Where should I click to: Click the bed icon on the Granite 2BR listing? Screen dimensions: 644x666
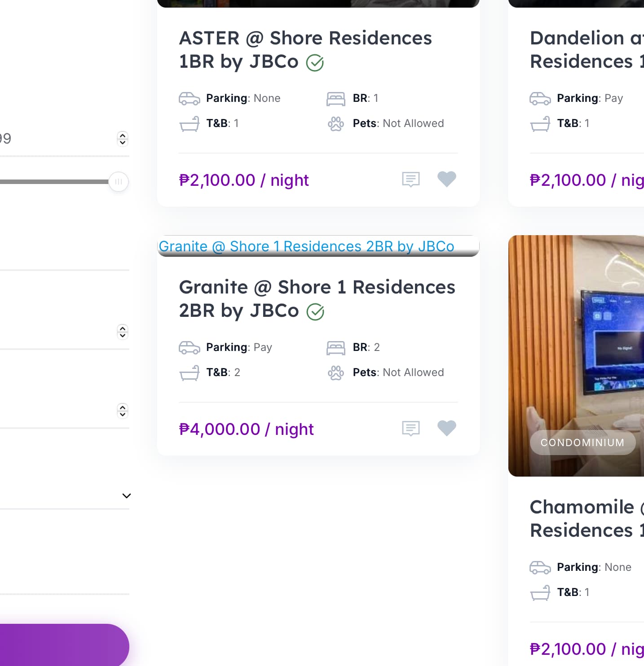[x=336, y=347]
